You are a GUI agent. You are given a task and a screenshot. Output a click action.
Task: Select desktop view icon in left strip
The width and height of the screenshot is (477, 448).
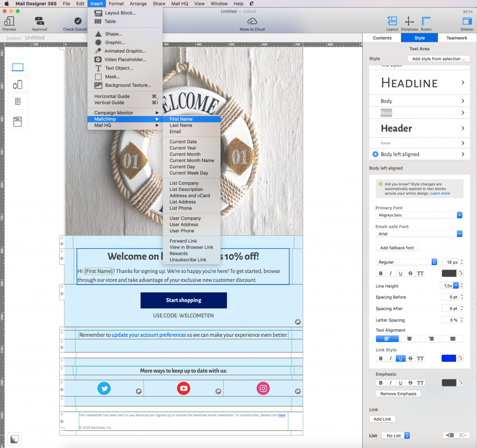[18, 67]
